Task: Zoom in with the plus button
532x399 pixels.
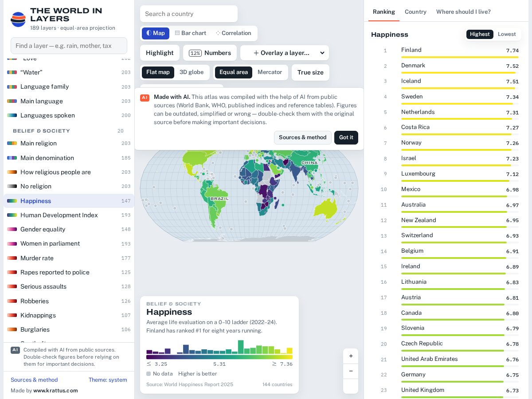Action: click(x=351, y=356)
